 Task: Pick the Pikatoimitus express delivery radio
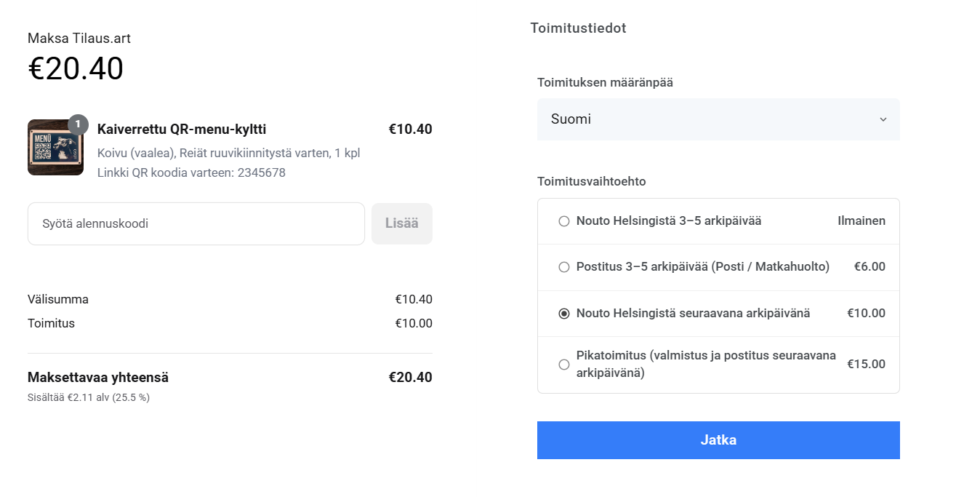point(564,365)
